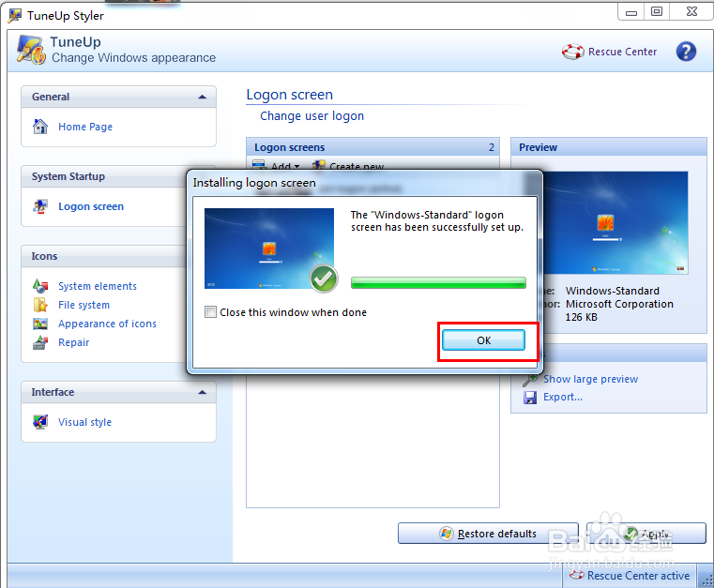The image size is (714, 588).
Task: Close the TuneUp Styler window
Action: click(x=691, y=12)
